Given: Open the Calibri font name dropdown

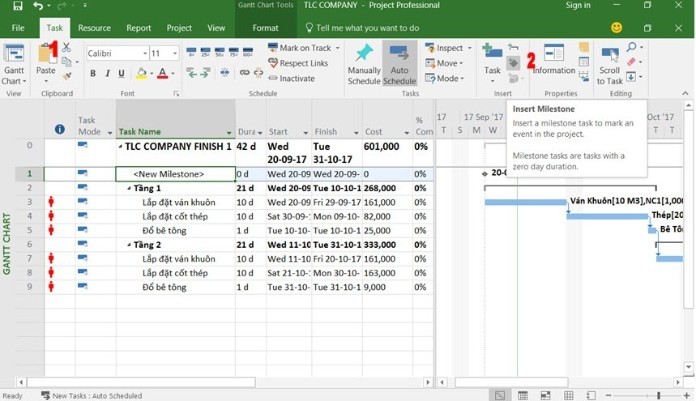Looking at the screenshot, I should click(x=115, y=53).
